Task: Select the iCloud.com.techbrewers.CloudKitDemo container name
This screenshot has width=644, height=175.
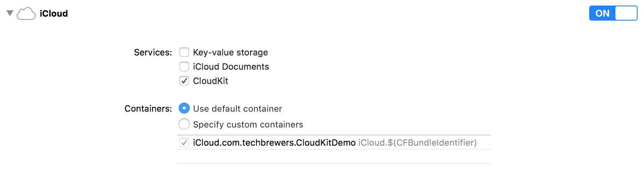Action: (274, 143)
